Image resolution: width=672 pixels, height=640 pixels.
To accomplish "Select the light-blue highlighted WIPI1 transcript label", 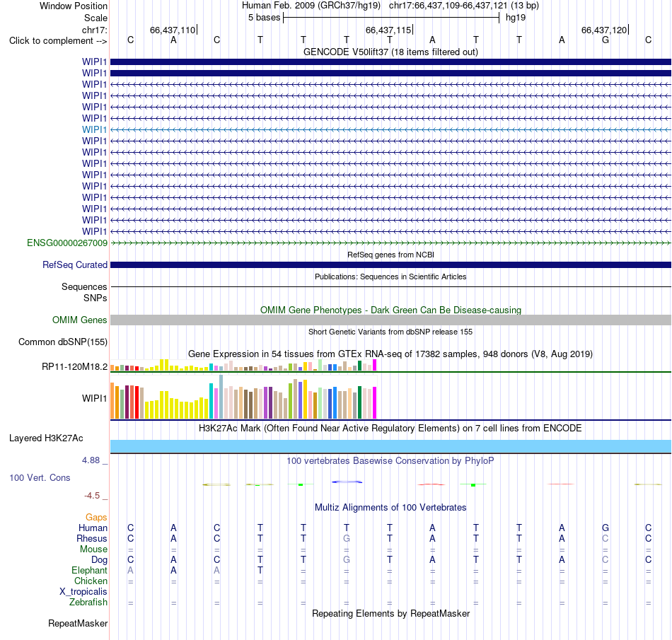I will coord(94,129).
